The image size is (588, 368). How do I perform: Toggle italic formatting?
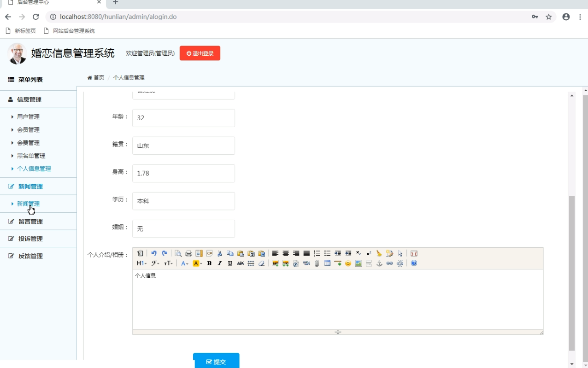(220, 263)
